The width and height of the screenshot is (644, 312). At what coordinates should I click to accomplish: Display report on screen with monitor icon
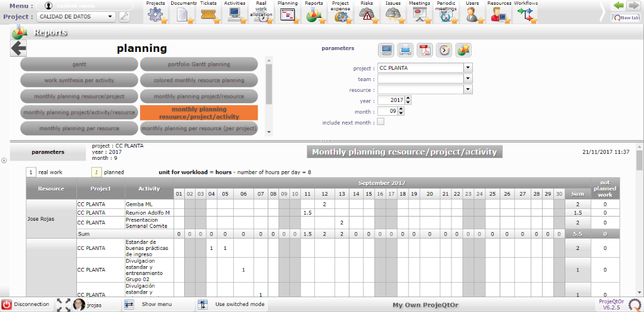(x=386, y=50)
